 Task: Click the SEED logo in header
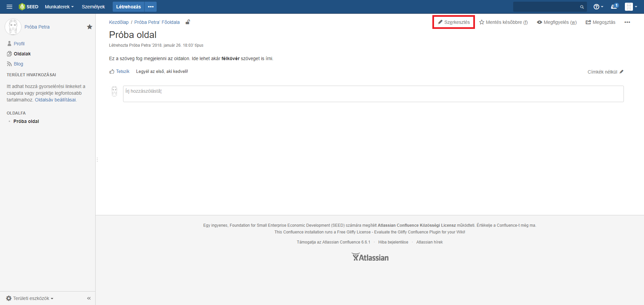click(x=29, y=7)
